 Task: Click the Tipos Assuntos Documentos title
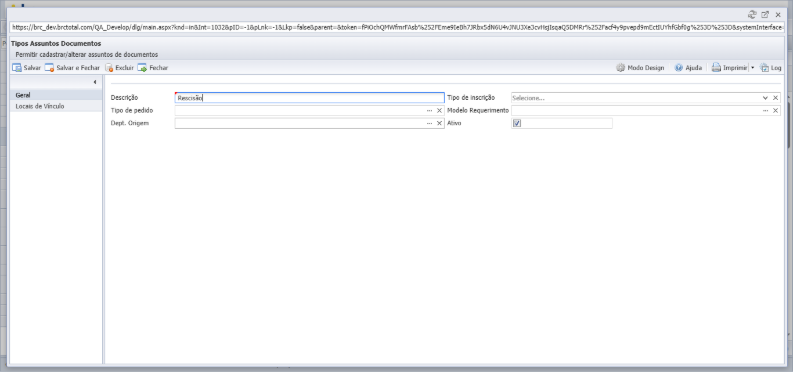coord(56,43)
